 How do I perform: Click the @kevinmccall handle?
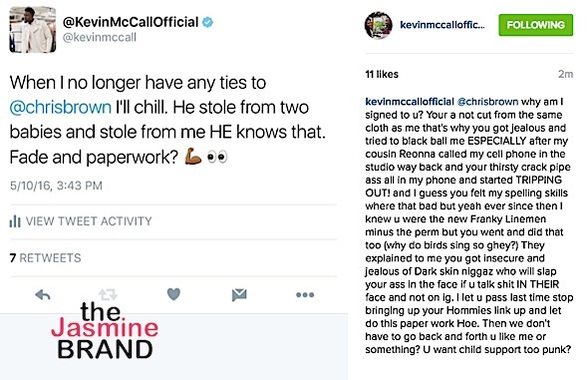click(x=100, y=38)
